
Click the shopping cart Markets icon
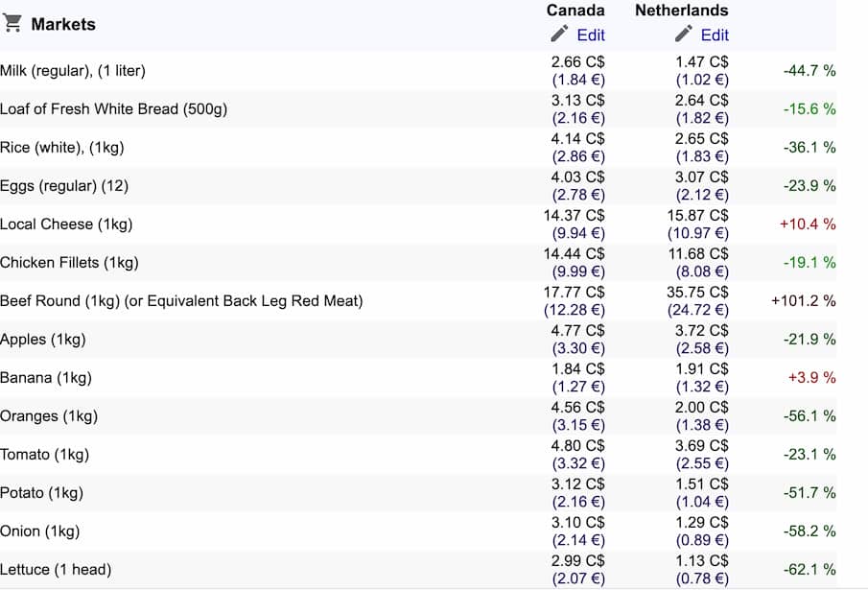tap(12, 24)
